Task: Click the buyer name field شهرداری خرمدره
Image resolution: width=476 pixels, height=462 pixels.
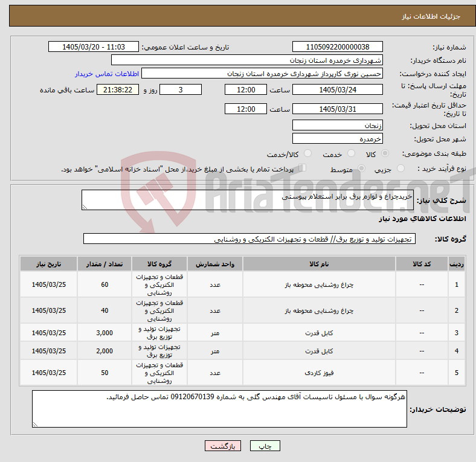Action: coord(247,60)
